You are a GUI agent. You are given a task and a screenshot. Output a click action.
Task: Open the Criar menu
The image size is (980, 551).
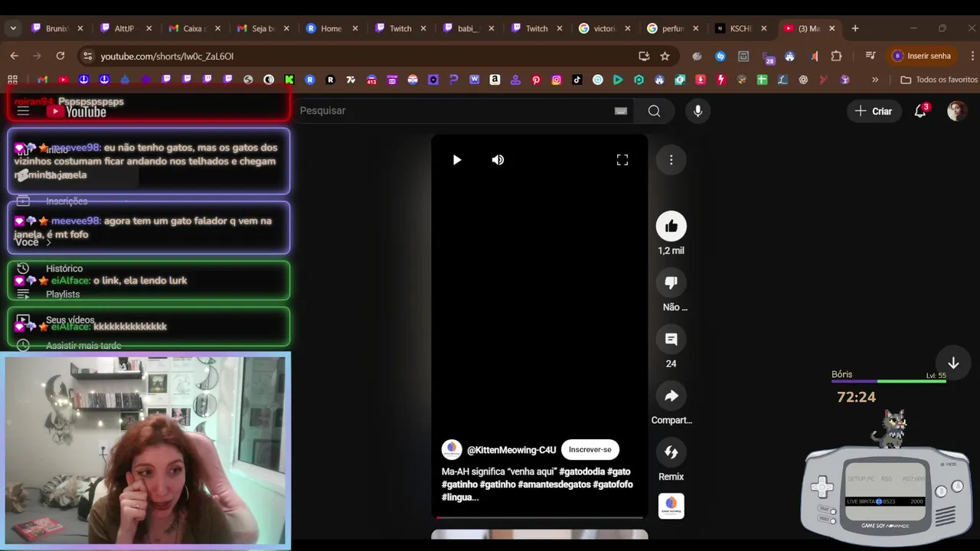(874, 111)
